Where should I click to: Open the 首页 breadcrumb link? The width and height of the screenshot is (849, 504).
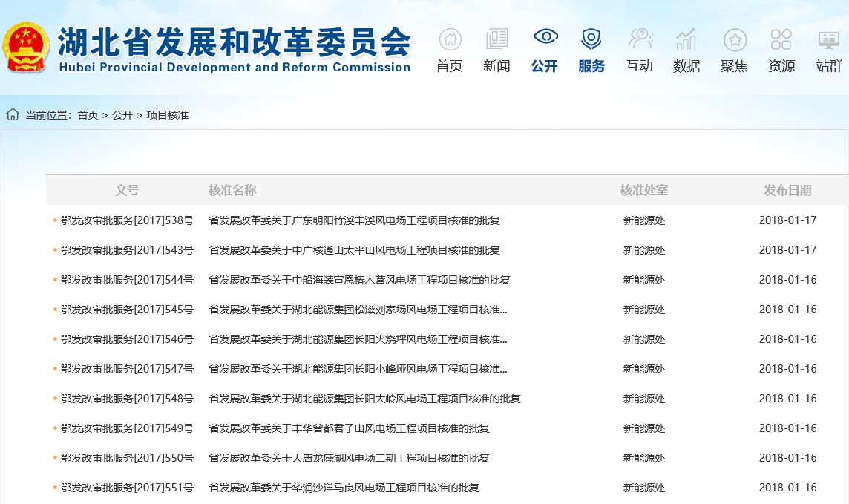click(88, 115)
